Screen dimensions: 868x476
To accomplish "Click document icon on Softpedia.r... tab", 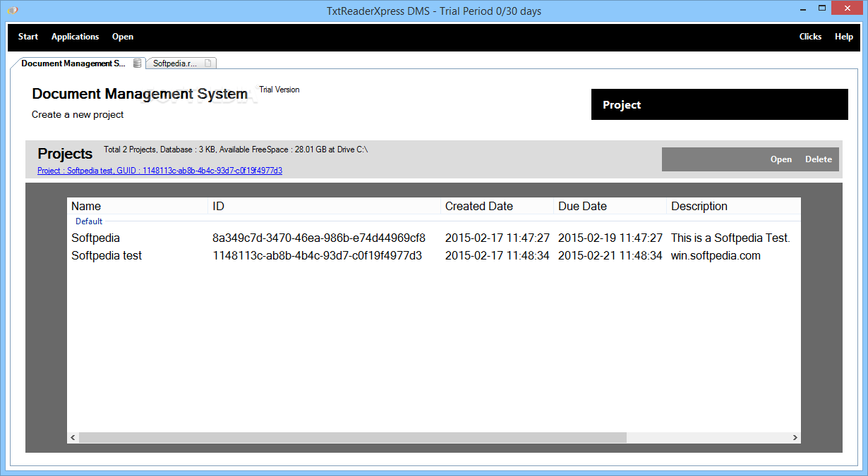I will click(x=207, y=63).
